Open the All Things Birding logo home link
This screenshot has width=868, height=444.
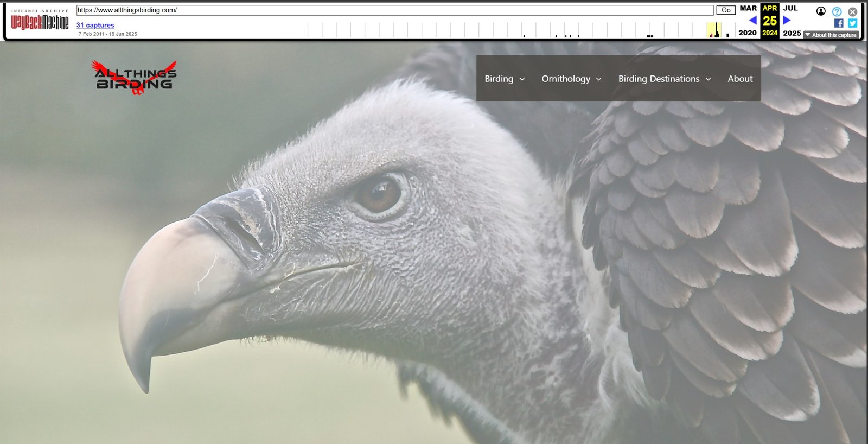point(135,78)
